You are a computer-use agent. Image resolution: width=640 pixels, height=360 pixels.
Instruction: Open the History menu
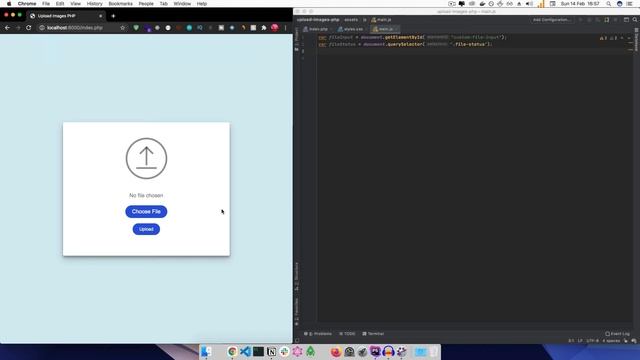coord(94,4)
